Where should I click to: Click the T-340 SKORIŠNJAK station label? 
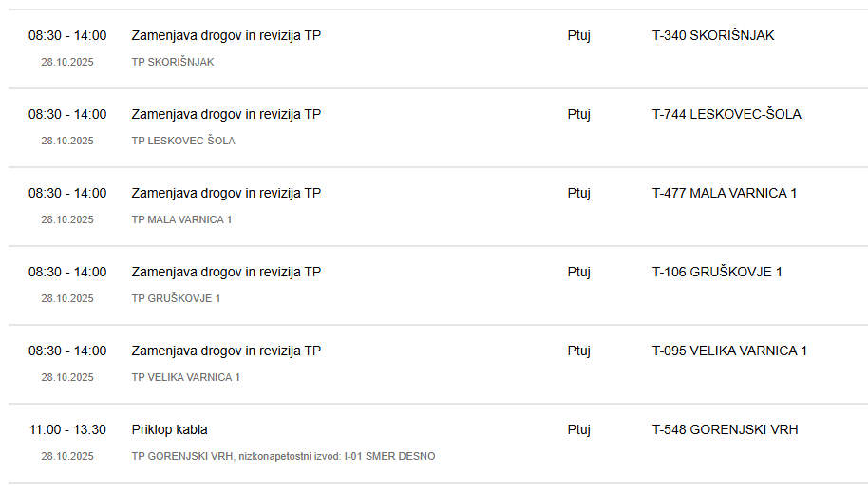pyautogui.click(x=713, y=36)
